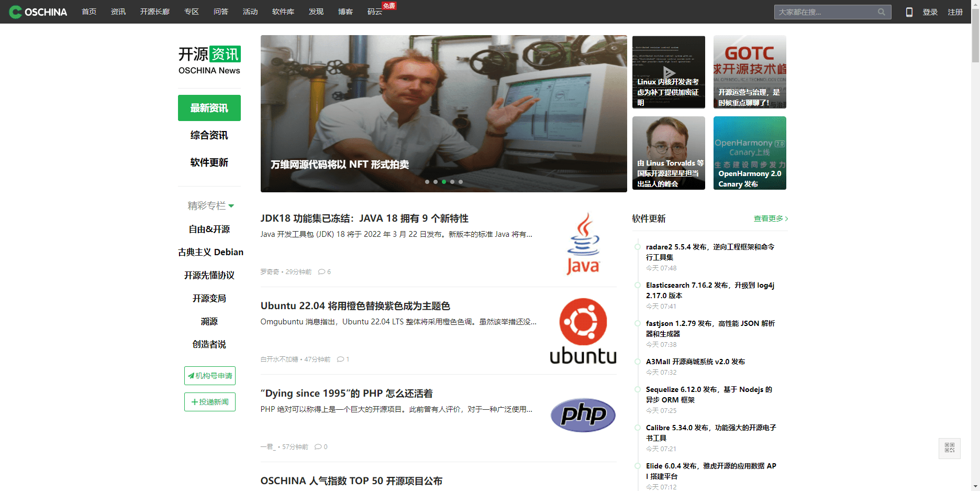This screenshot has height=491, width=980.
Task: Click the QR code icon button
Action: [x=950, y=448]
